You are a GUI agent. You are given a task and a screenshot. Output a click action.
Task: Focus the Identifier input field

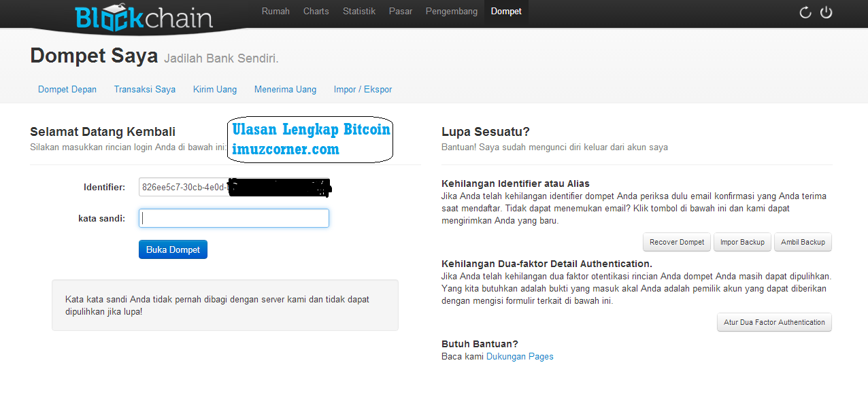[x=234, y=187]
